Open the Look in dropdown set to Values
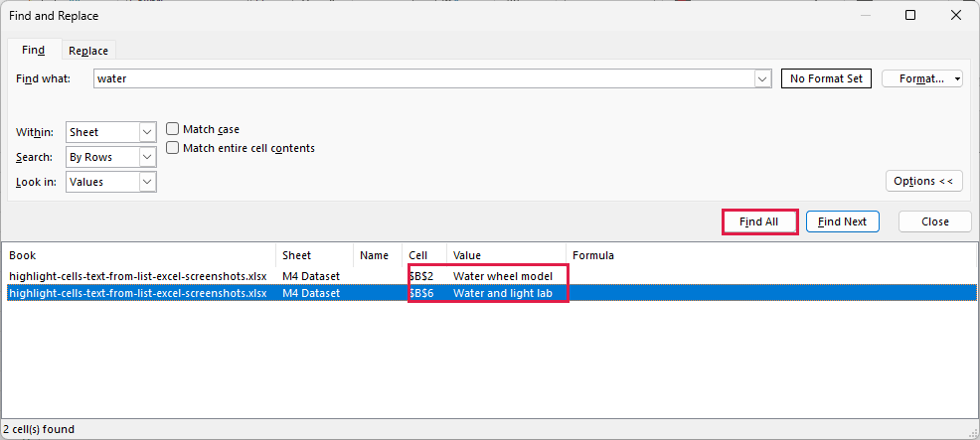980x440 pixels. 110,182
